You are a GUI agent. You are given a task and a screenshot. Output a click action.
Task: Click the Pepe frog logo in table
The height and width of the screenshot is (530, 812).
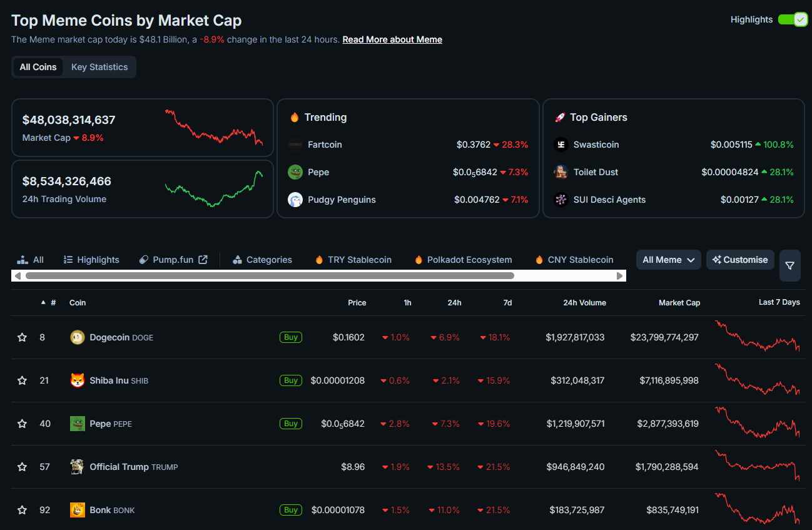pos(77,424)
